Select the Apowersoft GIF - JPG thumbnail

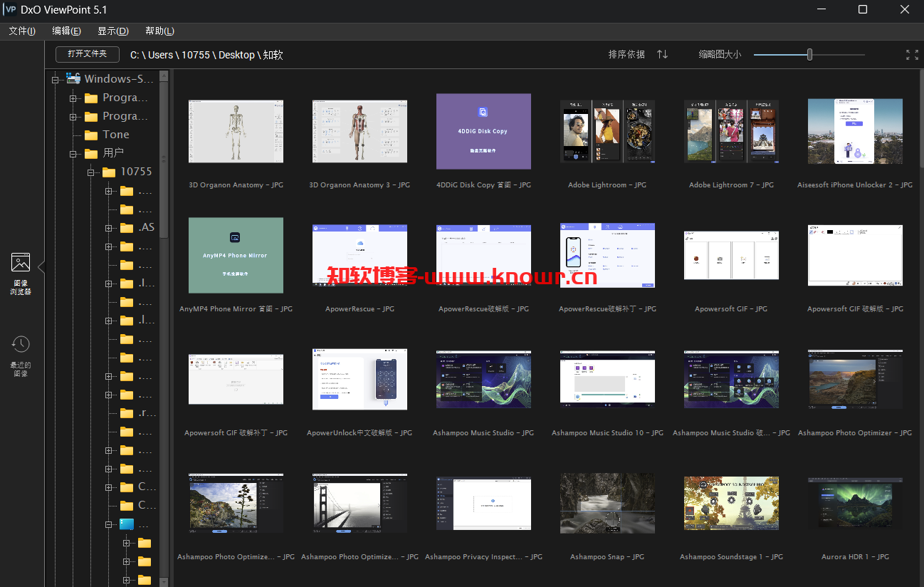point(731,255)
